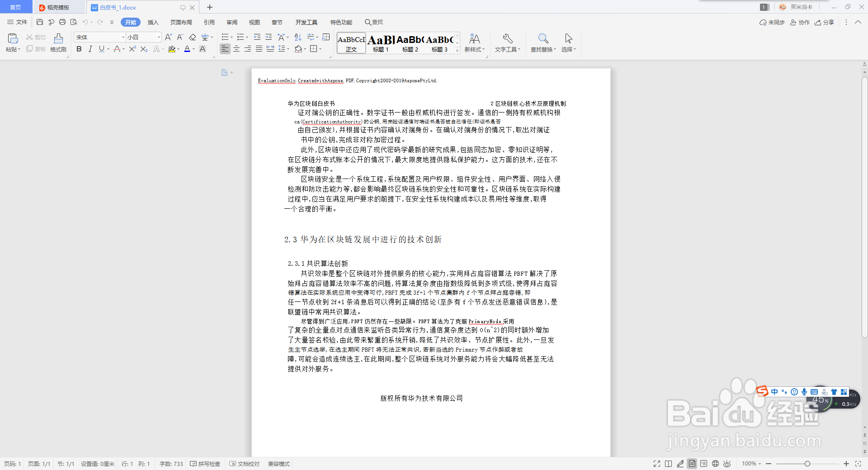
Task: Click the font color A swatch
Action: [187, 49]
